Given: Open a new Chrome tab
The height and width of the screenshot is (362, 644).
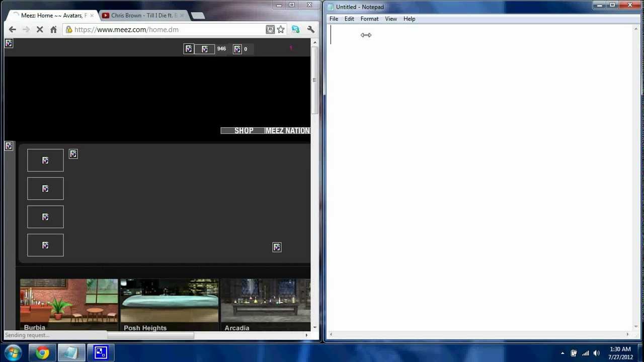Looking at the screenshot, I should pos(198,16).
